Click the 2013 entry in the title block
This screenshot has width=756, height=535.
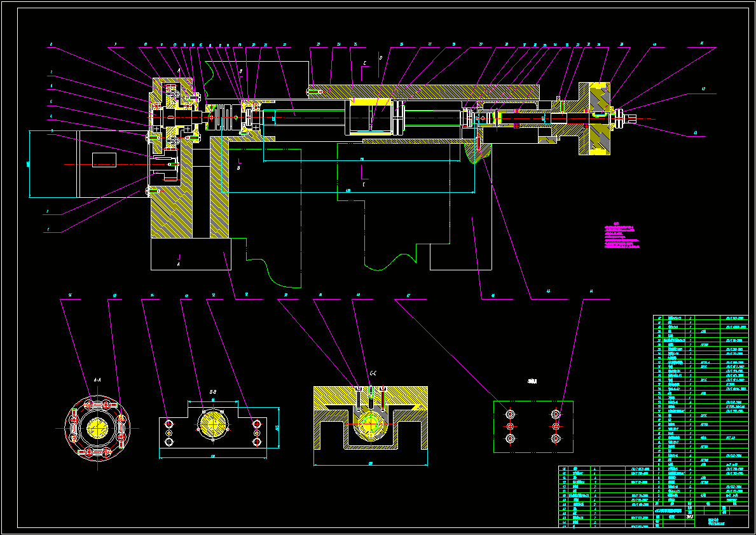(x=689, y=517)
